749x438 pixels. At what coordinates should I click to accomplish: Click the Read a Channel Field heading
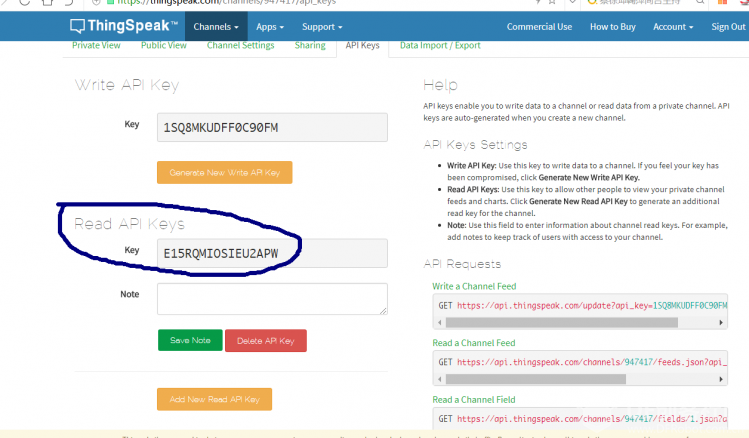click(473, 400)
